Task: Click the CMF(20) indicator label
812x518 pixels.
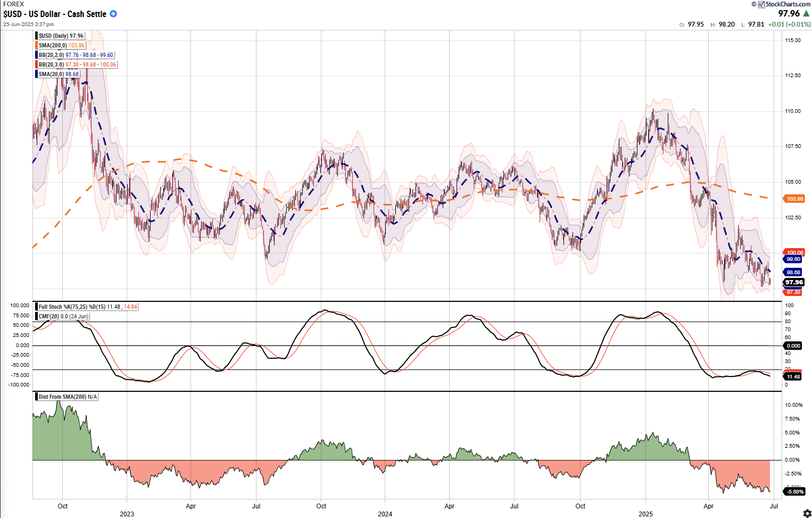Action: tap(62, 316)
